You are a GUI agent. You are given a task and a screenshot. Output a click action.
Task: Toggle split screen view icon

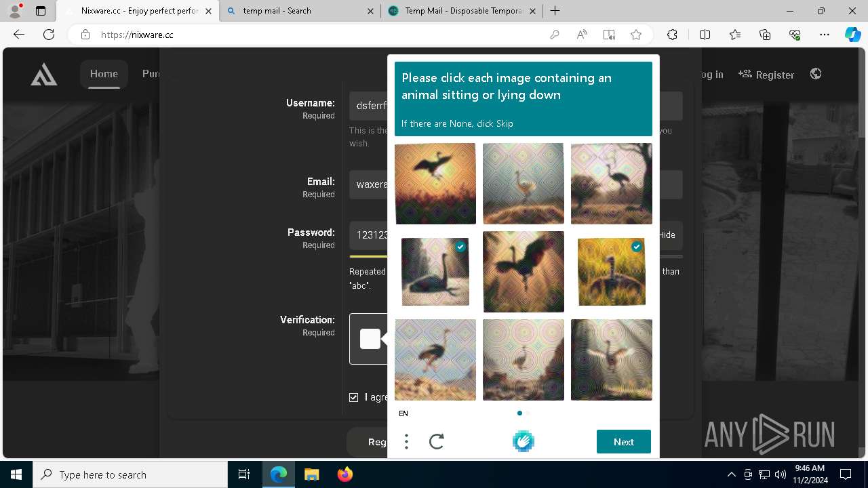(705, 35)
